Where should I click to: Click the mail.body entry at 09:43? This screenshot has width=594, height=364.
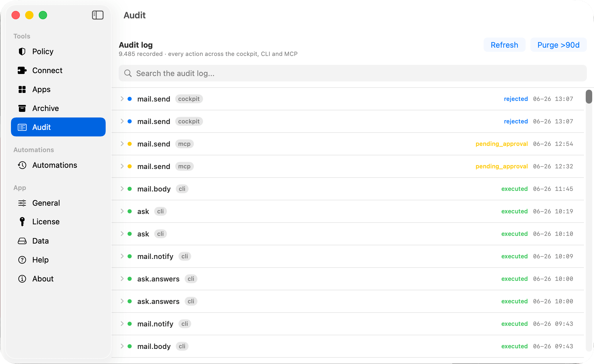click(348, 346)
